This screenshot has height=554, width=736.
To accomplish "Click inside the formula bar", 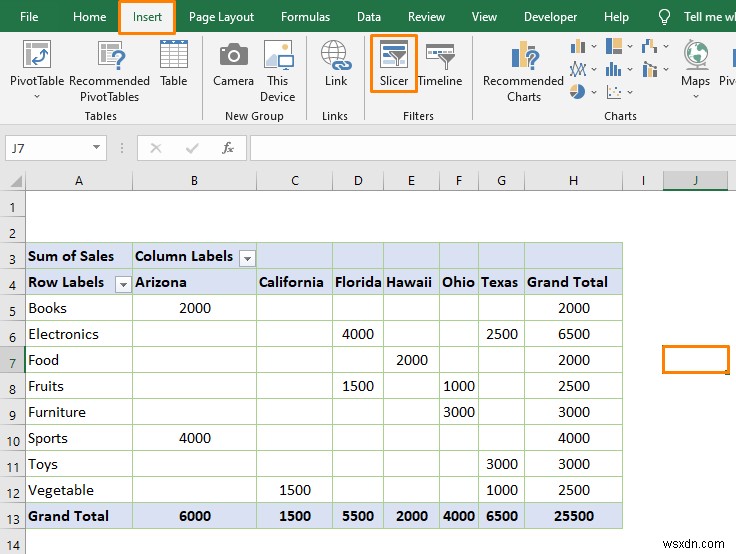I will (490, 148).
